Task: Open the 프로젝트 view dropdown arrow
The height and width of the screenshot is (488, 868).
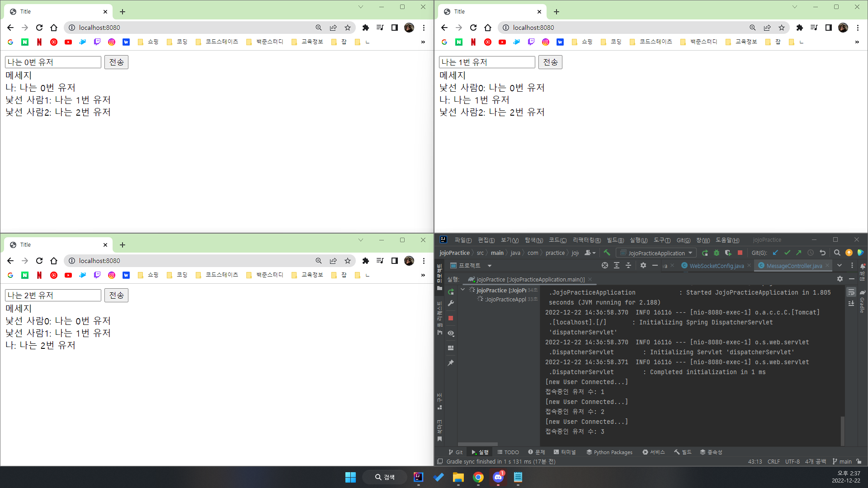Action: point(490,266)
